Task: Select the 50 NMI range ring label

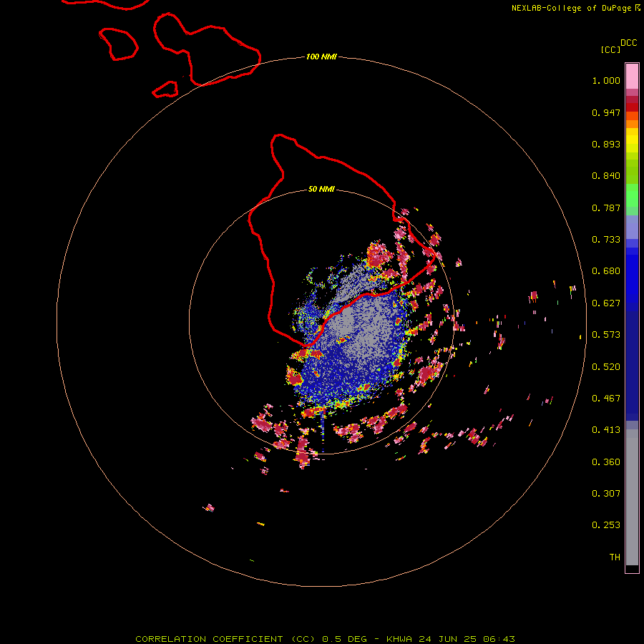Action: point(321,189)
